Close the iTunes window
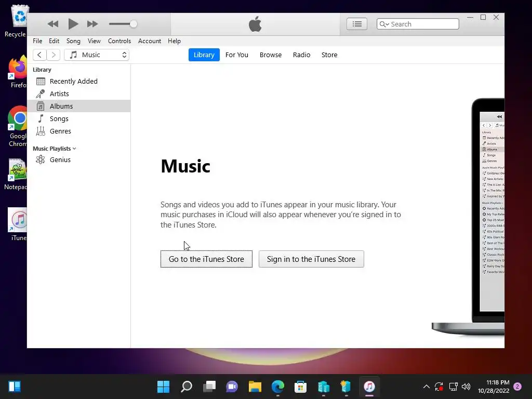Viewport: 532px width, 399px height. (x=496, y=17)
